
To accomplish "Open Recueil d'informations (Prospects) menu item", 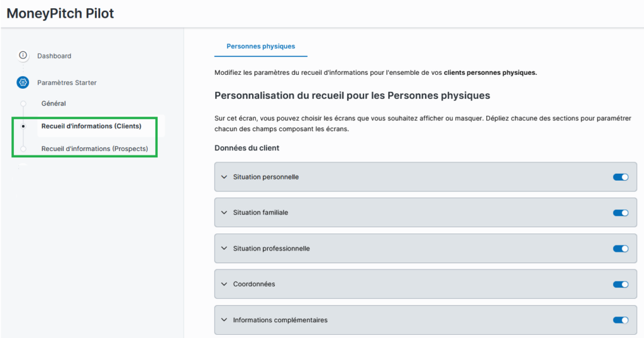I will click(94, 149).
